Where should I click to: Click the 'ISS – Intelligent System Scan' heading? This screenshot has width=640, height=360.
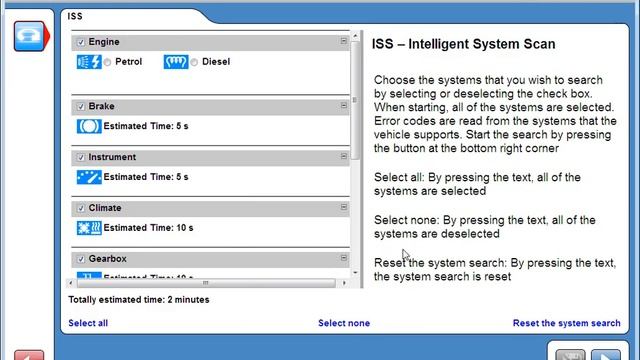pyautogui.click(x=463, y=44)
